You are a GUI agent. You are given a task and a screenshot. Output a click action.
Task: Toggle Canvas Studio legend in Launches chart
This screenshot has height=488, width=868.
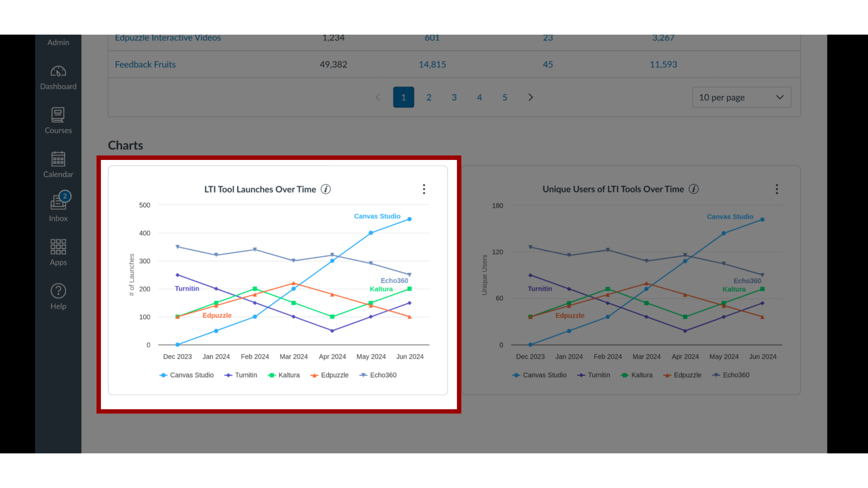187,375
